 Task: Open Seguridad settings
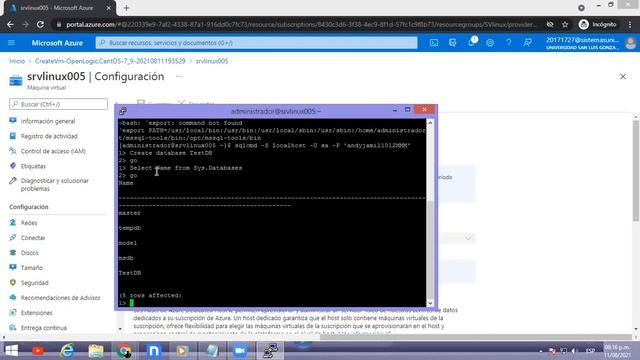pos(34,283)
